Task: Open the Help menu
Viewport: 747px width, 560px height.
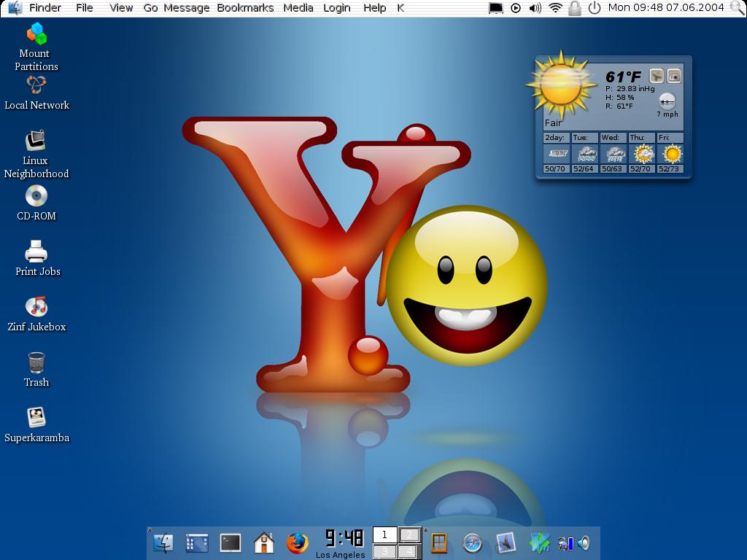Action: [374, 8]
